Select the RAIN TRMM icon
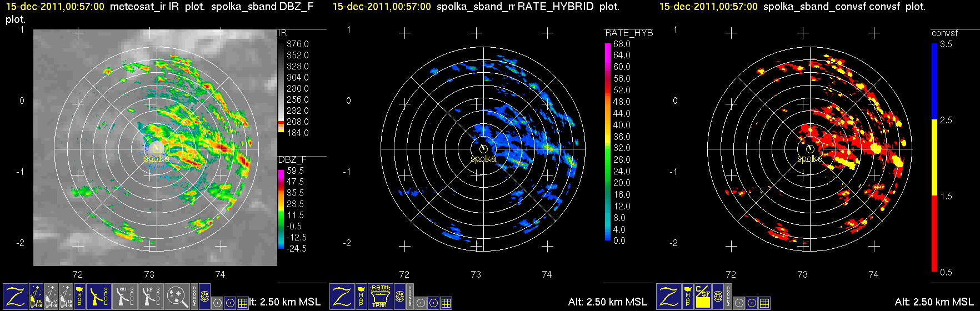Image resolution: width=980 pixels, height=311 pixels. [x=381, y=297]
